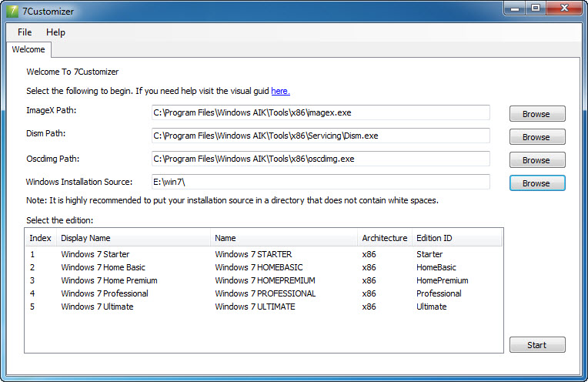Viewport: 588px width, 382px height.
Task: Click the x86 architecture cell in Ultimate row
Action: [x=369, y=307]
